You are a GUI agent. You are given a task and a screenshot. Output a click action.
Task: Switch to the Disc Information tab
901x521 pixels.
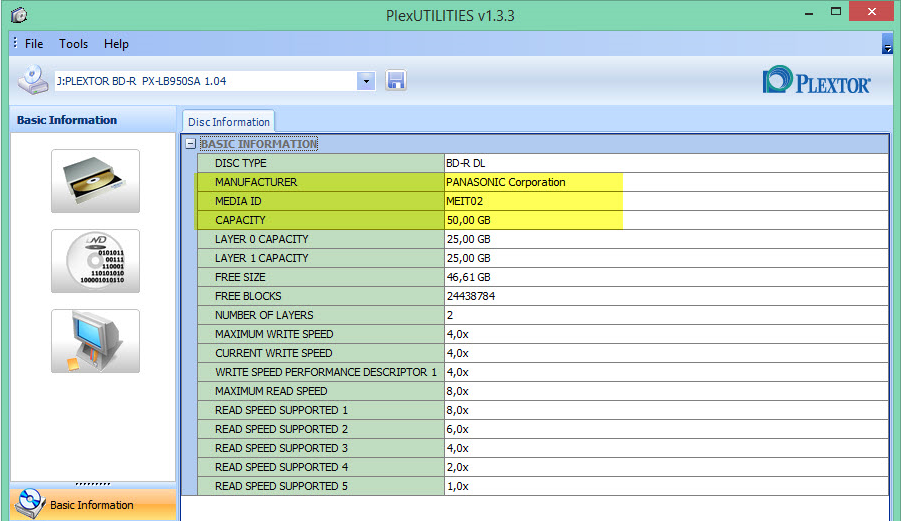tap(229, 122)
